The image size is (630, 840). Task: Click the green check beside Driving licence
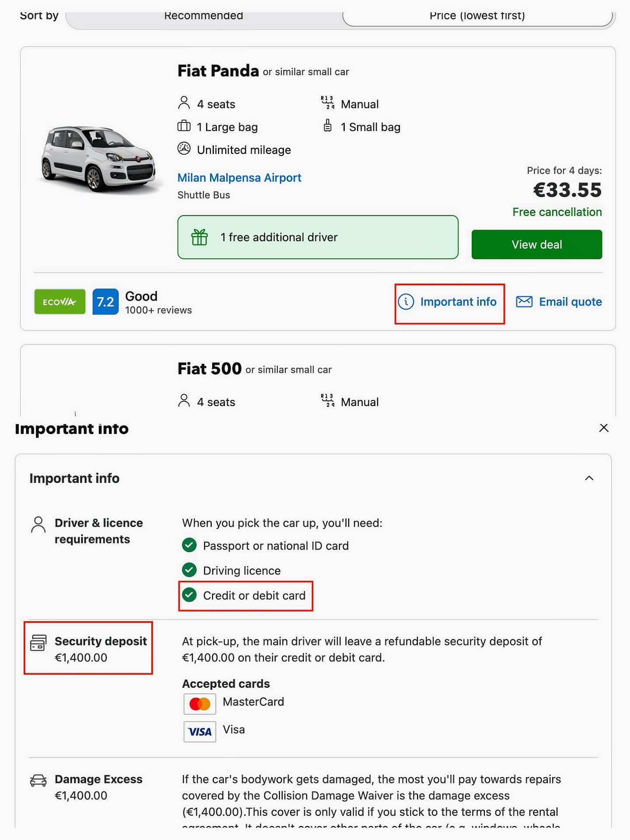[189, 570]
